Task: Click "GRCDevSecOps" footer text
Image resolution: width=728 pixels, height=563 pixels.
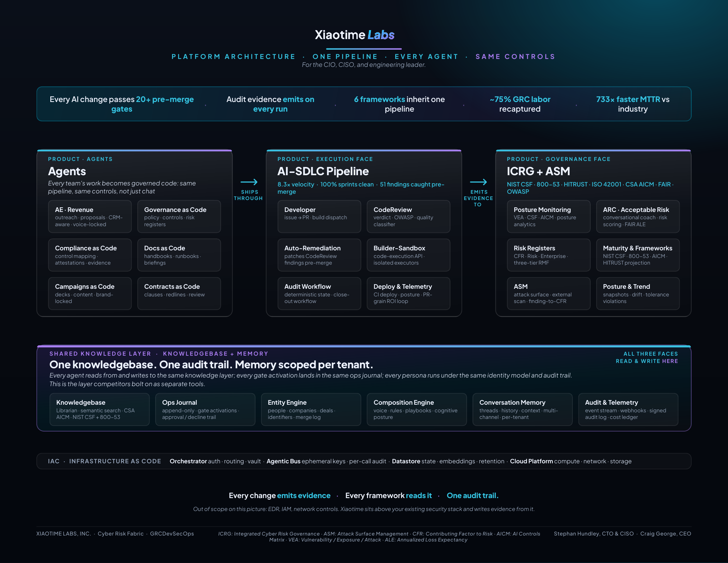Action: pyautogui.click(x=172, y=534)
